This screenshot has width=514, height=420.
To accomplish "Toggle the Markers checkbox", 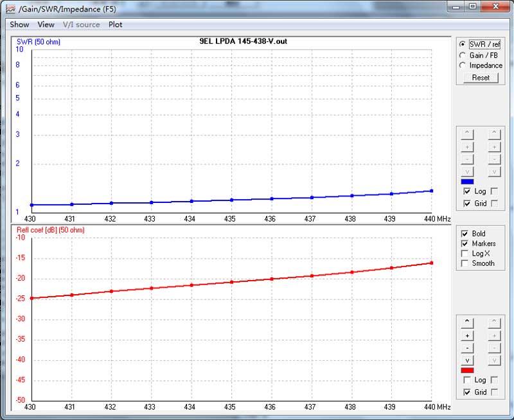I will 465,243.
